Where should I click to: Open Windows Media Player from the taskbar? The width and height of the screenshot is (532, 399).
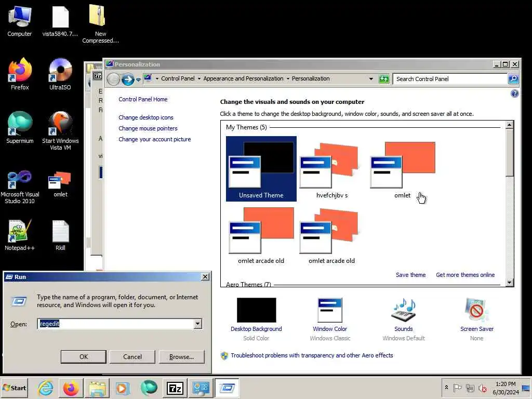[122, 388]
